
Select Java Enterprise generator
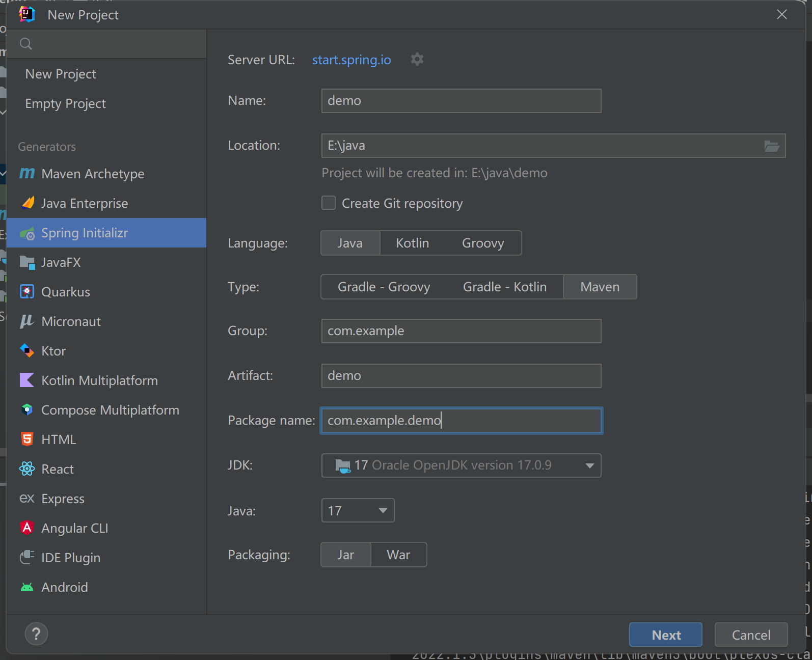106,203
